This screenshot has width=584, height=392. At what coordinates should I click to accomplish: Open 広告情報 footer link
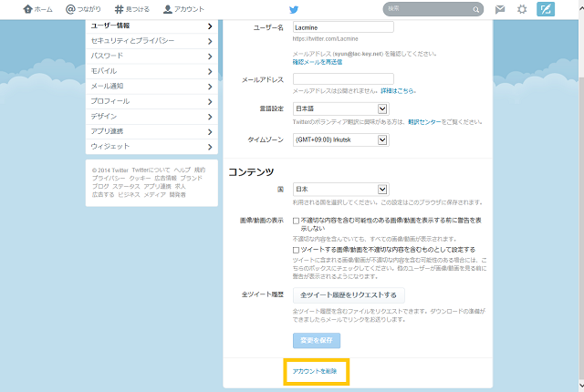166,178
